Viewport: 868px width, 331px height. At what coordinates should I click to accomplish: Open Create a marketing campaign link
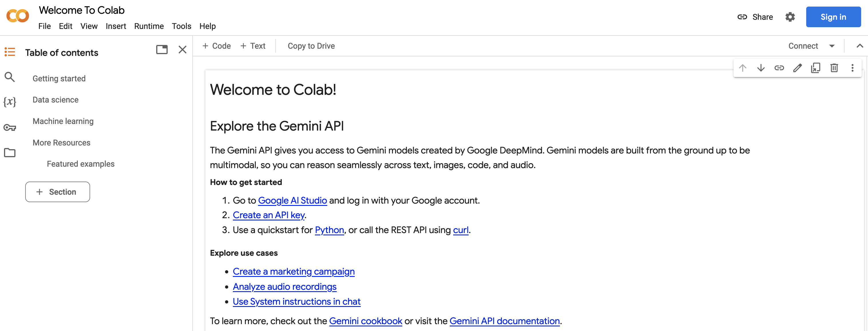tap(294, 271)
